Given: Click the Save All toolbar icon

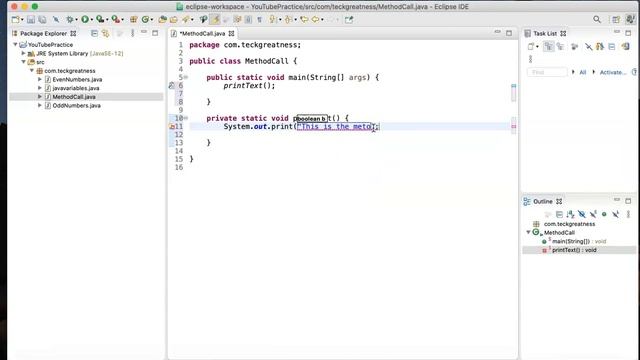Looking at the screenshot, I should pos(42,20).
